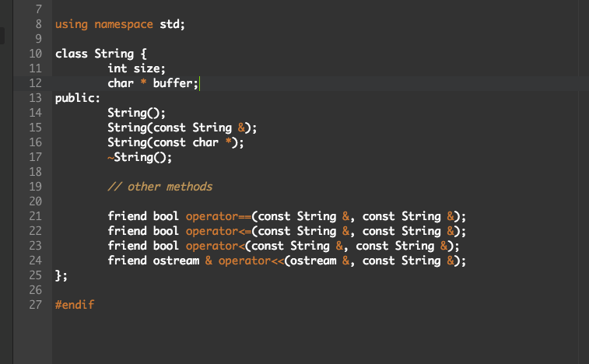Click destructor '~String();'
This screenshot has width=589, height=364.
140,157
